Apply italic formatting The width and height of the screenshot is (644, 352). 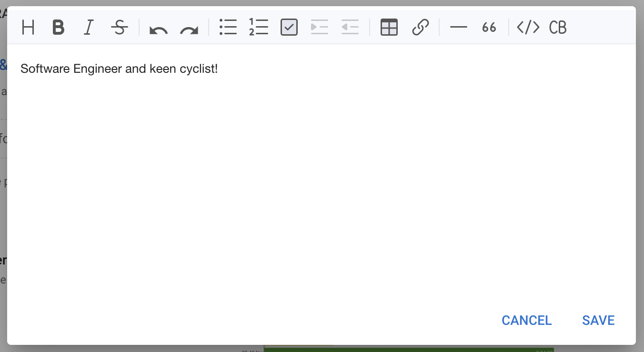(88, 28)
